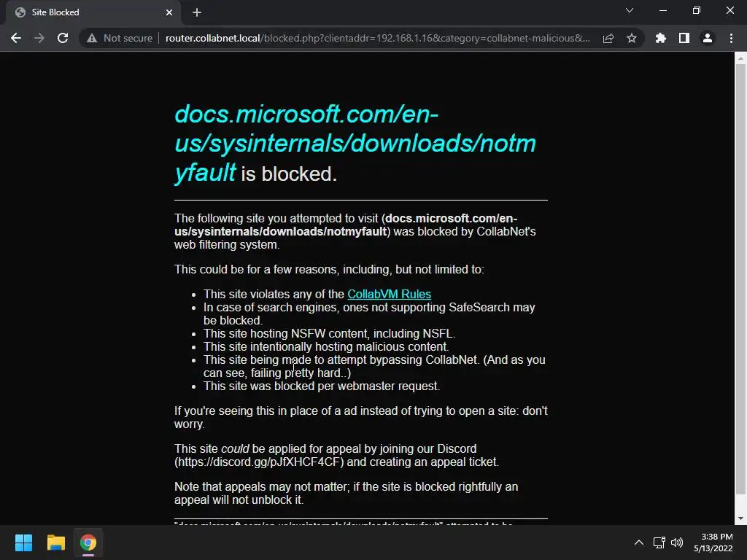Toggle the browser side panel
747x560 pixels.
(x=684, y=38)
